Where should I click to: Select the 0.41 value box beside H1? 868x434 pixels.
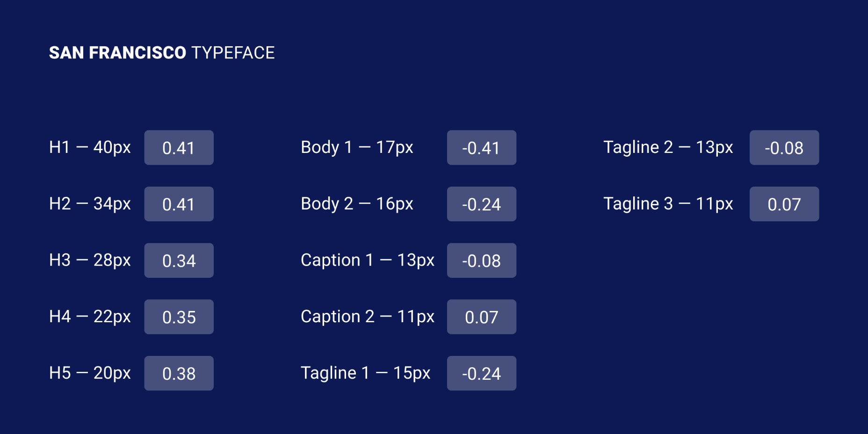coord(179,148)
